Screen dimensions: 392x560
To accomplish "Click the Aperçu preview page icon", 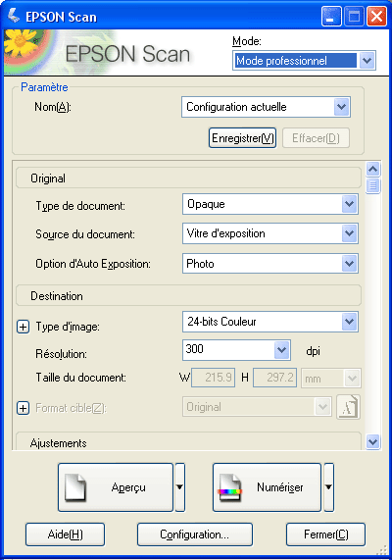I will point(75,487).
